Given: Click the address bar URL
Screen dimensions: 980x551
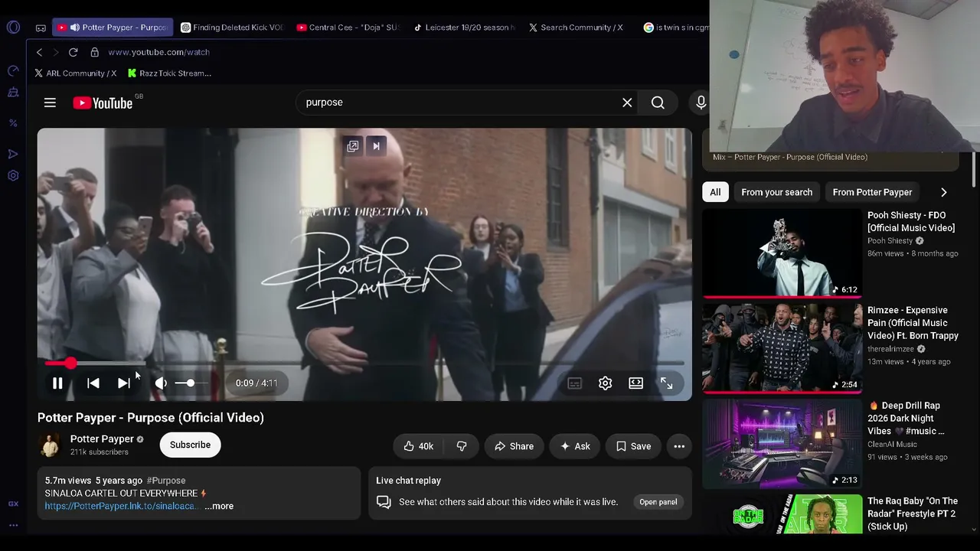Looking at the screenshot, I should coord(158,52).
